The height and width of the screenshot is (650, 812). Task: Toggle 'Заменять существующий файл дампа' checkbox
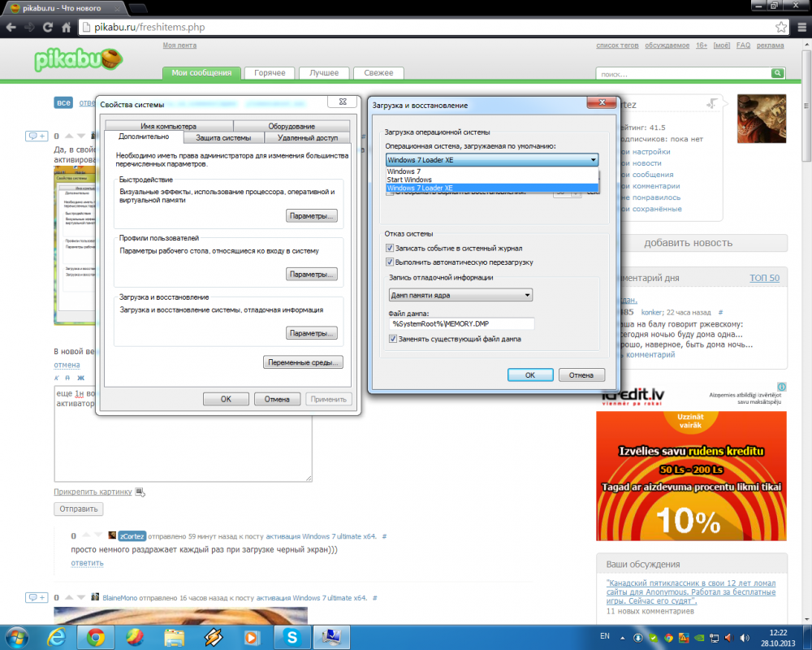[393, 339]
